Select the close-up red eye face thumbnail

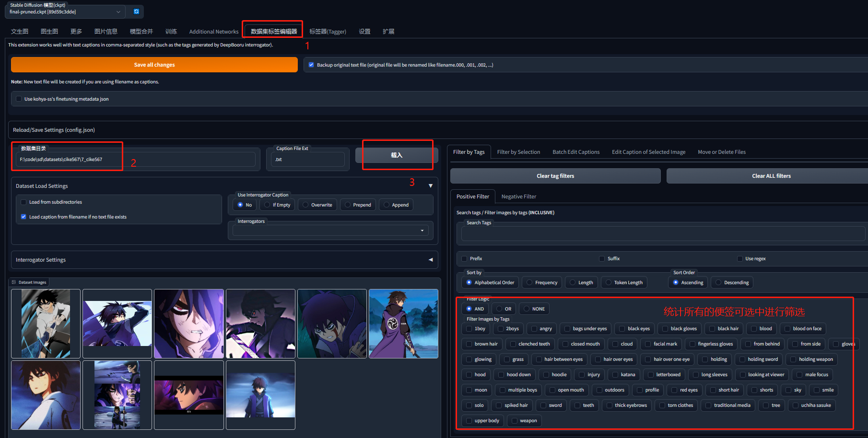pos(189,323)
